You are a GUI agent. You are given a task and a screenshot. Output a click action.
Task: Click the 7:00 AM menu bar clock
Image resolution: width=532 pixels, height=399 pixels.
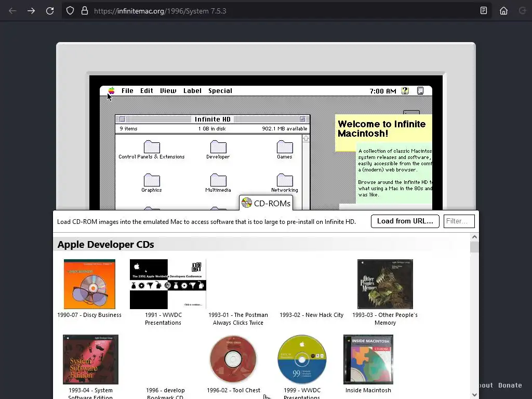point(383,91)
